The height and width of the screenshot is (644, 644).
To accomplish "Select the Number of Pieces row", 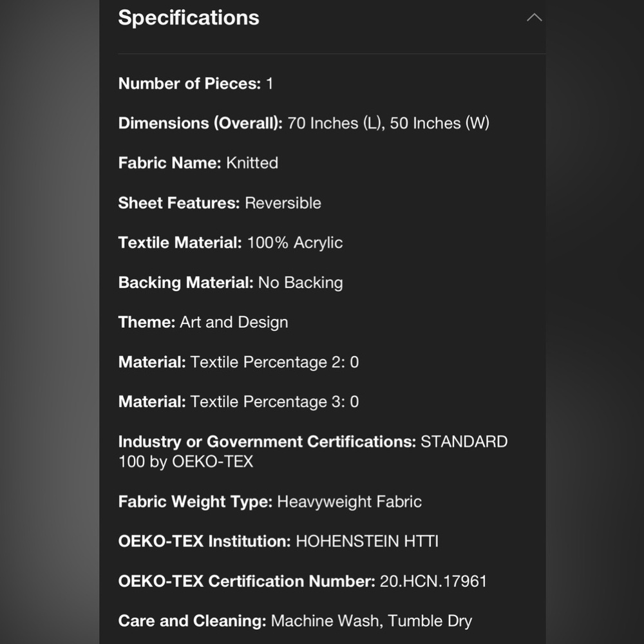I will pos(196,84).
